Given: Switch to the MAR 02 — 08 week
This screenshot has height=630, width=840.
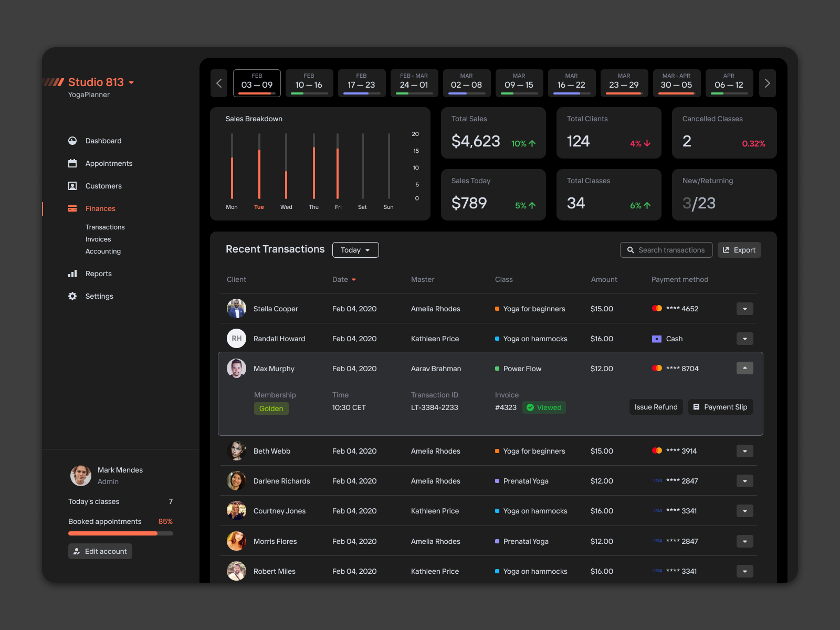Looking at the screenshot, I should [x=467, y=83].
